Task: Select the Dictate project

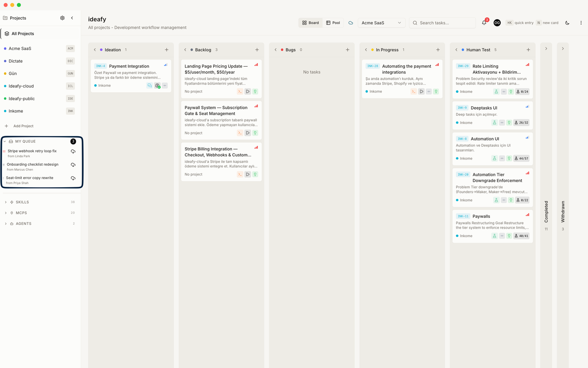Action: 39,61
